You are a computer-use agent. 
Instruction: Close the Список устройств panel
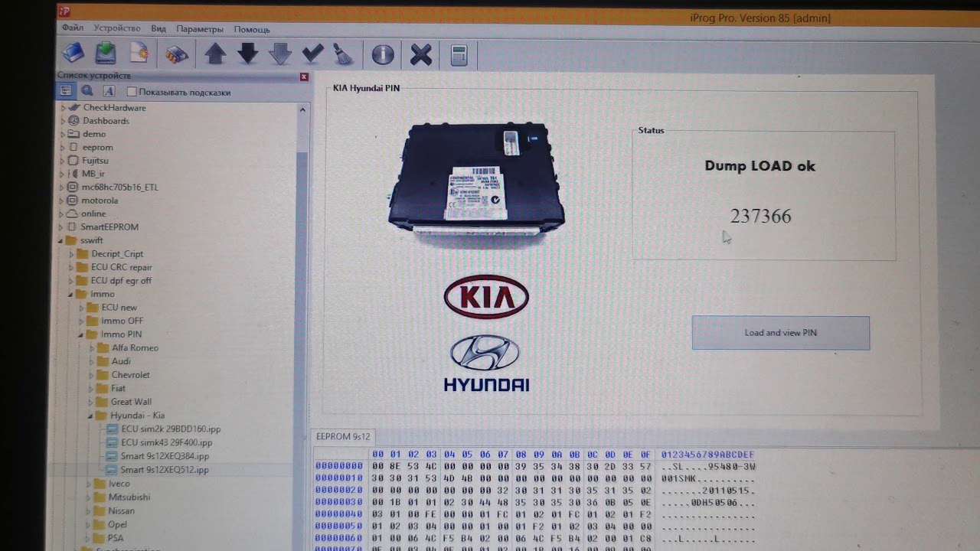click(x=304, y=77)
